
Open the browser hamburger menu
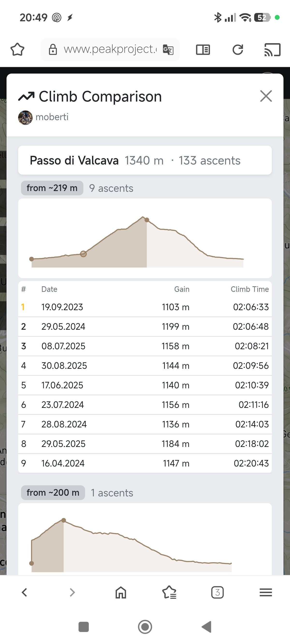pos(266,592)
